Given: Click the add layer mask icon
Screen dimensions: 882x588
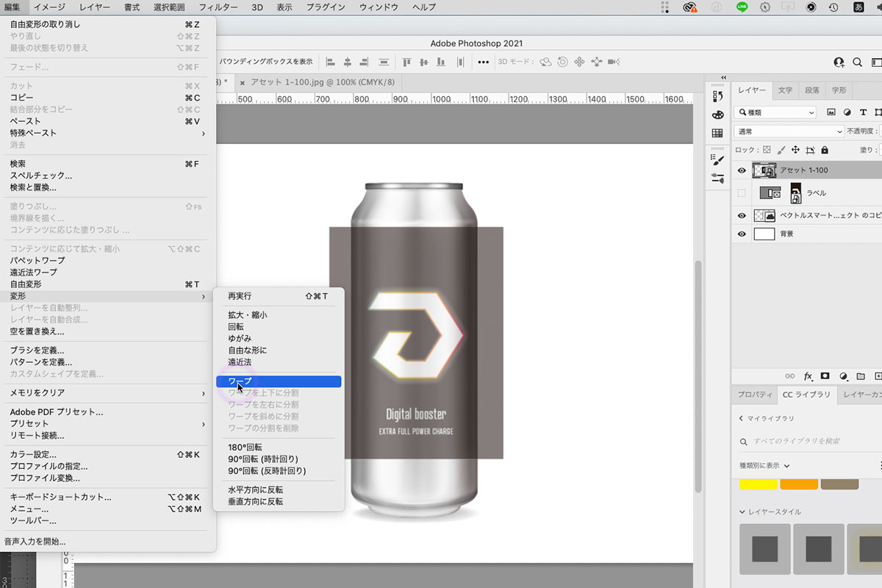Looking at the screenshot, I should 825,376.
